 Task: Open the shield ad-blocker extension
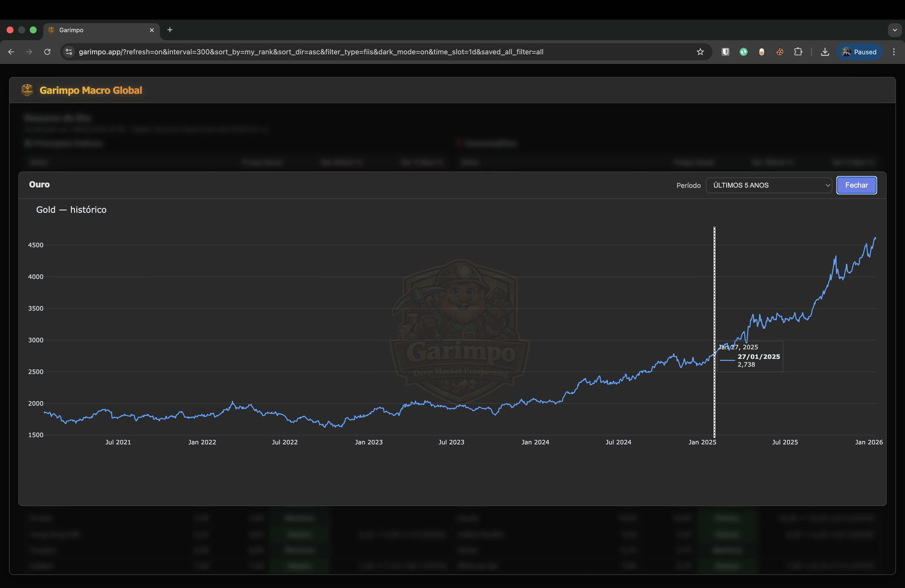click(726, 52)
